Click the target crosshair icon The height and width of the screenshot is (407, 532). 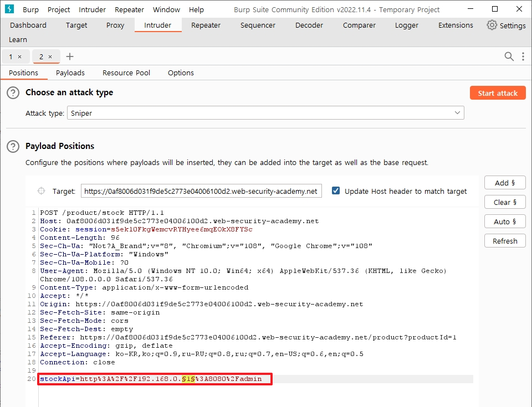click(x=41, y=191)
